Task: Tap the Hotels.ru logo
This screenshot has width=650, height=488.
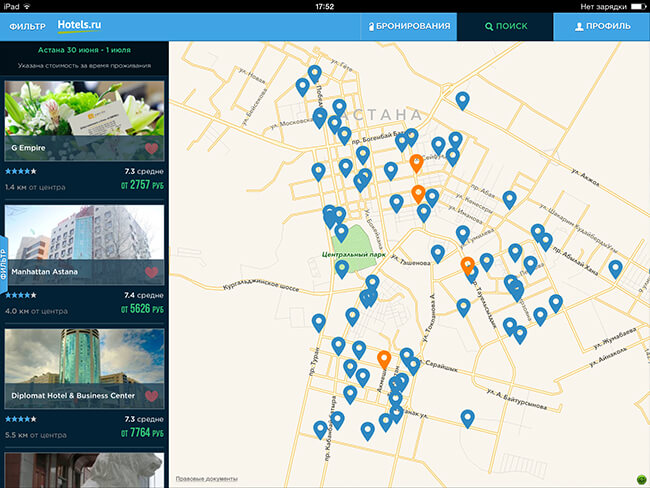Action: pyautogui.click(x=79, y=26)
